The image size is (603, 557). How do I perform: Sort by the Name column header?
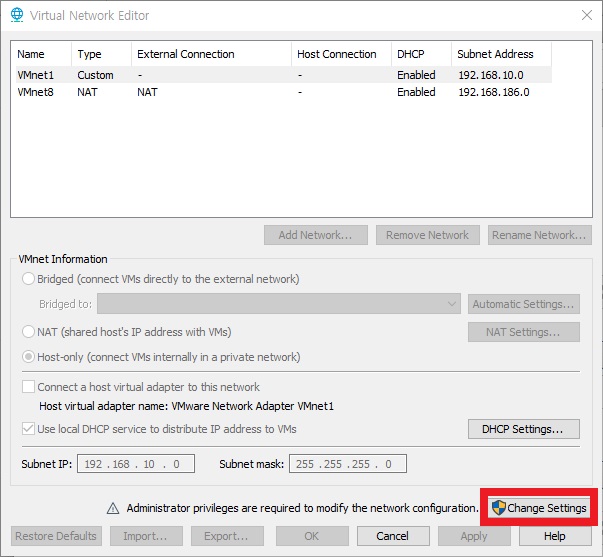pos(41,54)
